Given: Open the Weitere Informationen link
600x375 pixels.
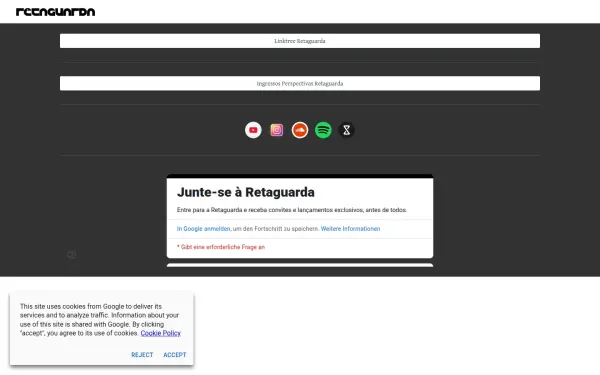Looking at the screenshot, I should [x=351, y=228].
